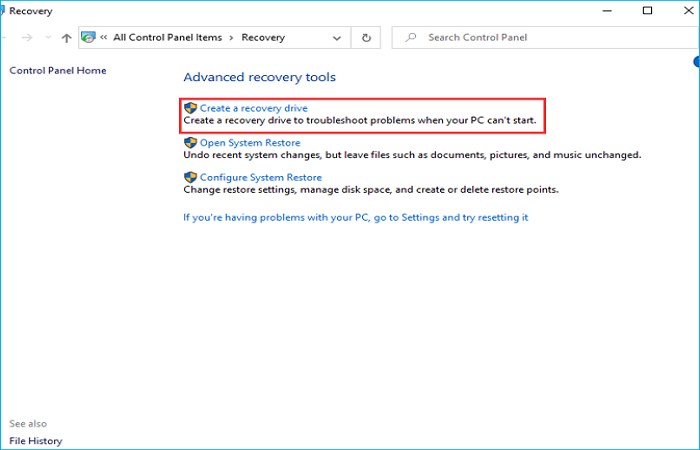Image resolution: width=700 pixels, height=450 pixels.
Task: Click the Advanced recovery tools heading
Action: (x=259, y=77)
